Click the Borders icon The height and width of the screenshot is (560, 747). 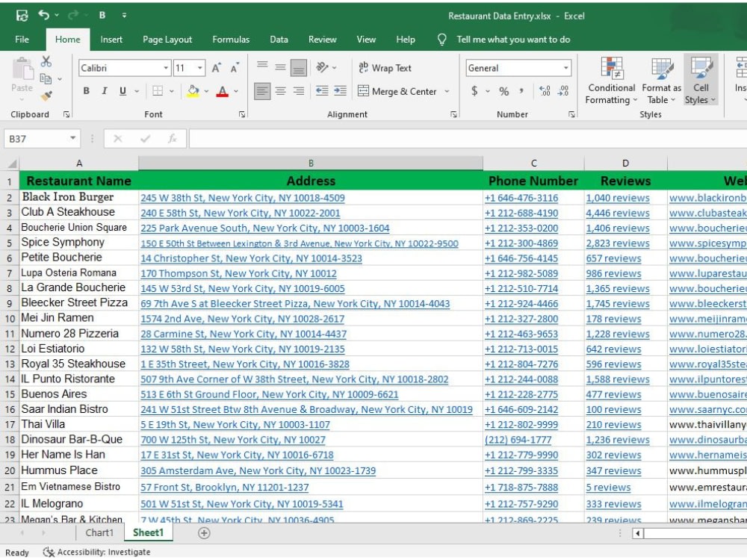158,91
